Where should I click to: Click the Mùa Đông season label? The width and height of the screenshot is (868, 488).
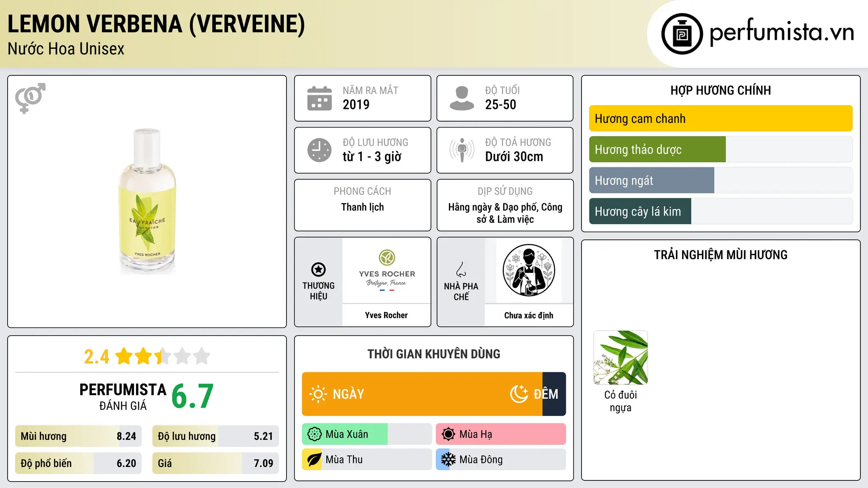[481, 460]
